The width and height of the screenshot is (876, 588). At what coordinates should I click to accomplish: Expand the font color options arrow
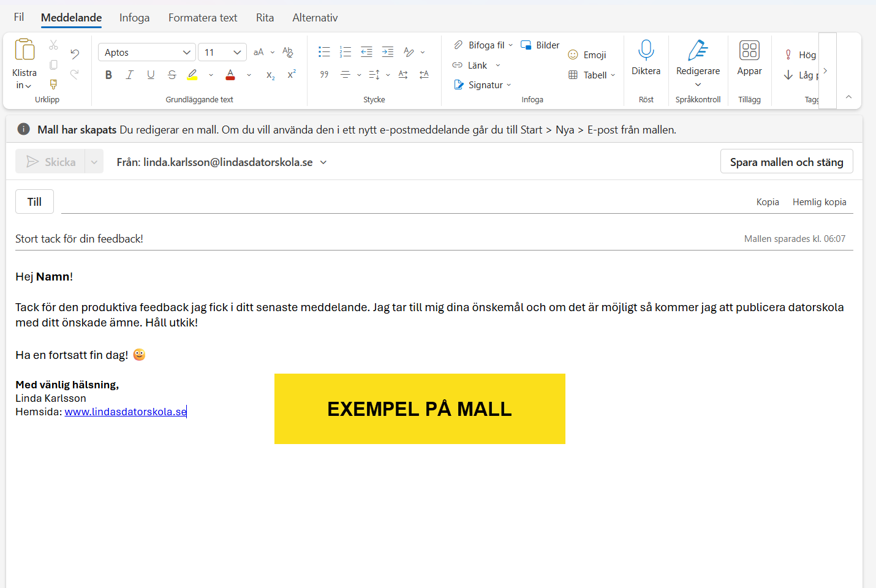(249, 75)
